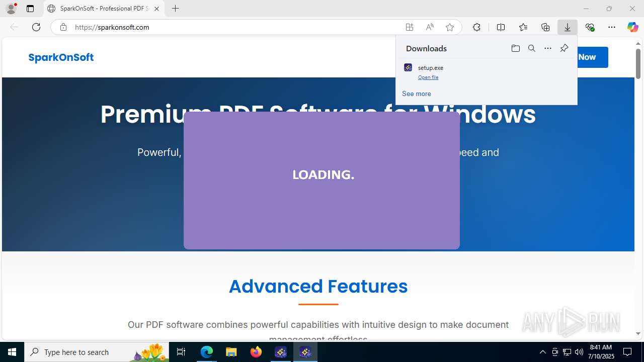Click the LOADING overlay box
Screen dimensions: 644x362
pos(321,180)
